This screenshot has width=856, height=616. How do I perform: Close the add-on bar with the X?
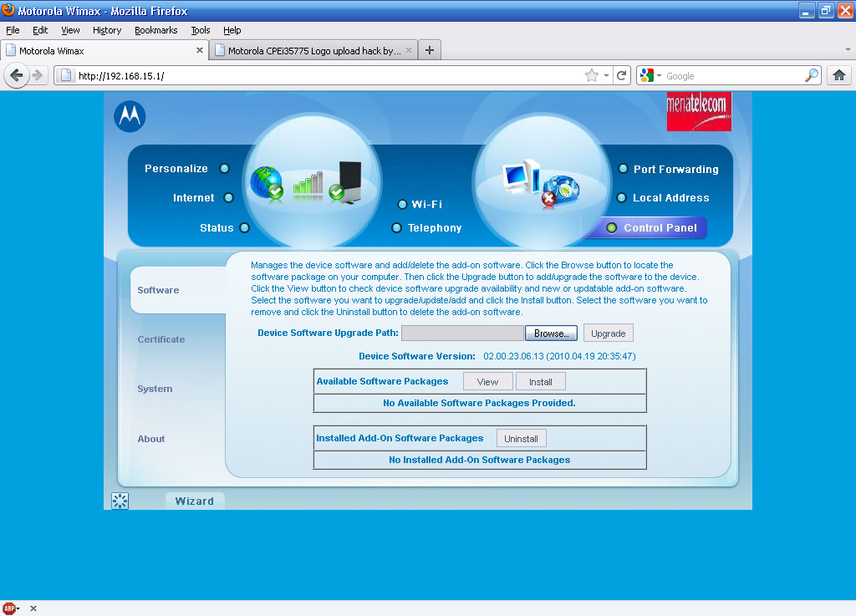tap(33, 608)
